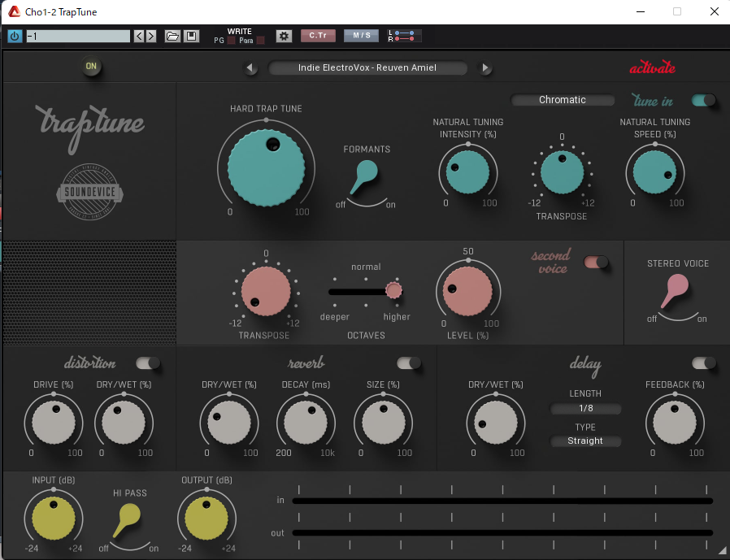
Task: Toggle the plugin bypass power button
Action: point(15,36)
